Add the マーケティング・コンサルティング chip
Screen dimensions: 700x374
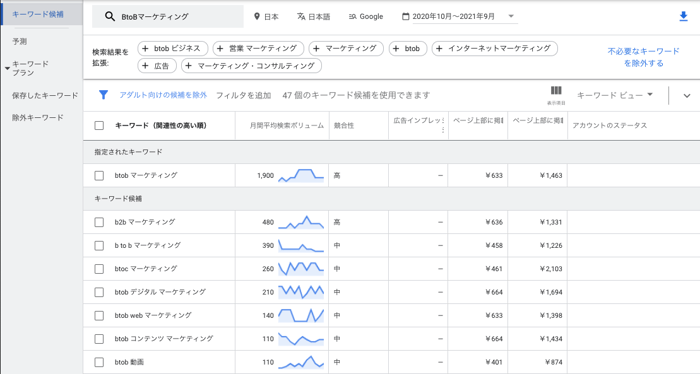point(251,66)
